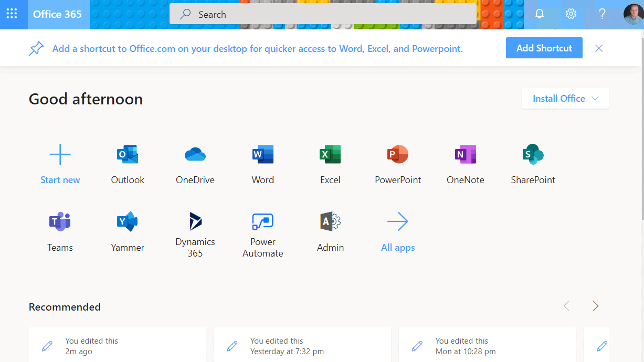The width and height of the screenshot is (644, 362).
Task: Open the settings gear
Action: point(571,14)
